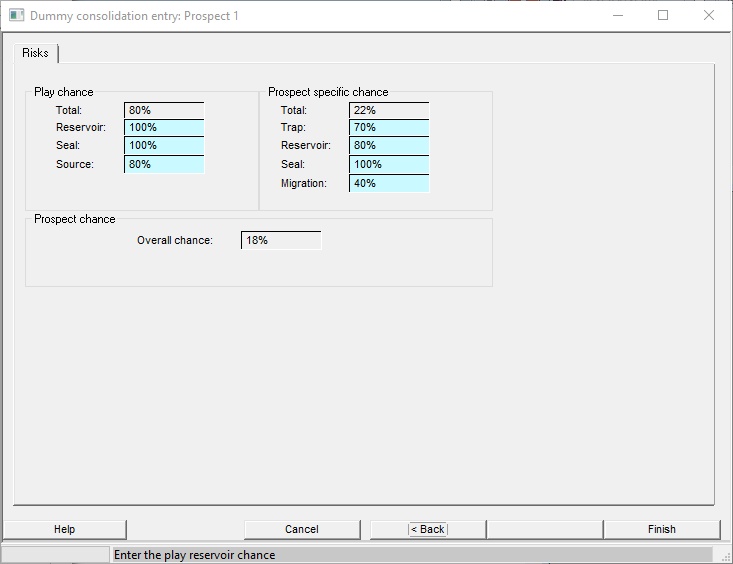This screenshot has width=733, height=564.
Task: Click the Overall chance value box
Action: 281,240
